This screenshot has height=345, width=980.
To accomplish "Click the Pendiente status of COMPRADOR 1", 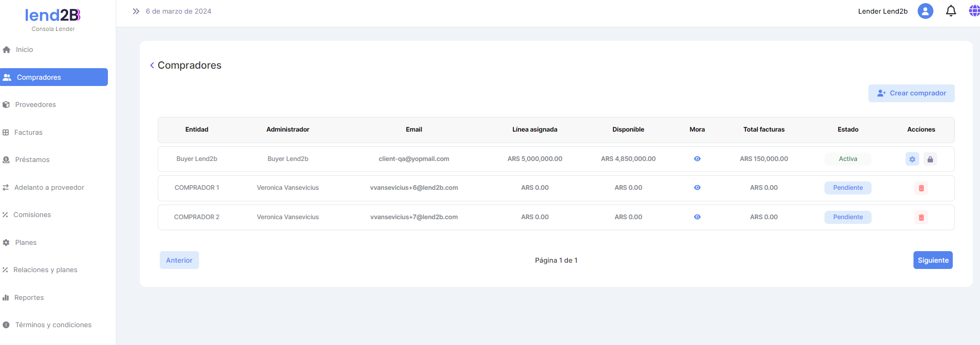I will coord(847,188).
